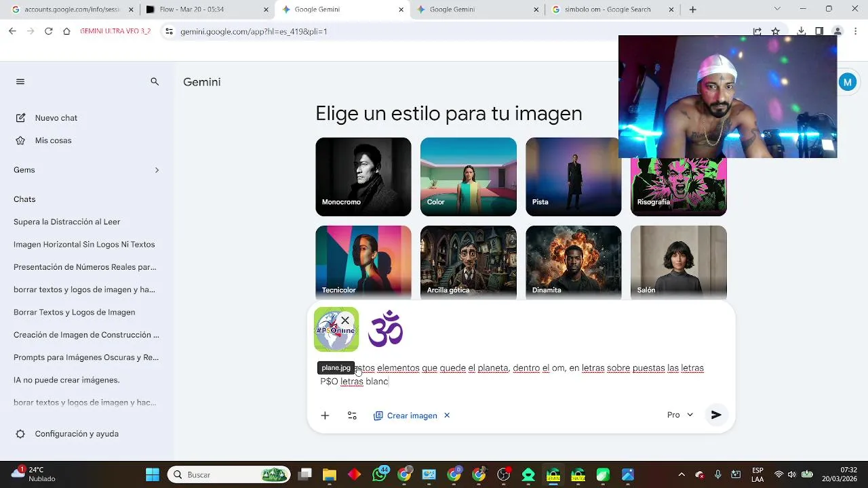The image size is (868, 488).
Task: Open the weather widget showing 24°C Nublado
Action: point(33,474)
